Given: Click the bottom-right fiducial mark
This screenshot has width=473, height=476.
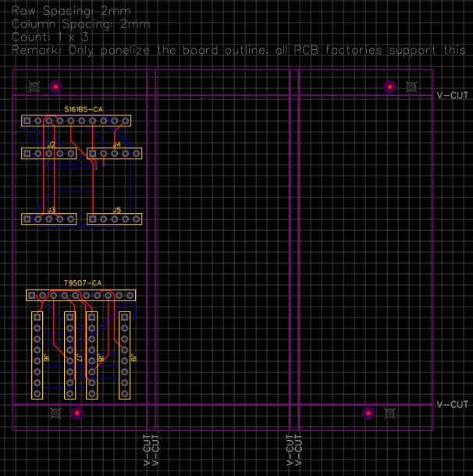Looking at the screenshot, I should [390, 413].
